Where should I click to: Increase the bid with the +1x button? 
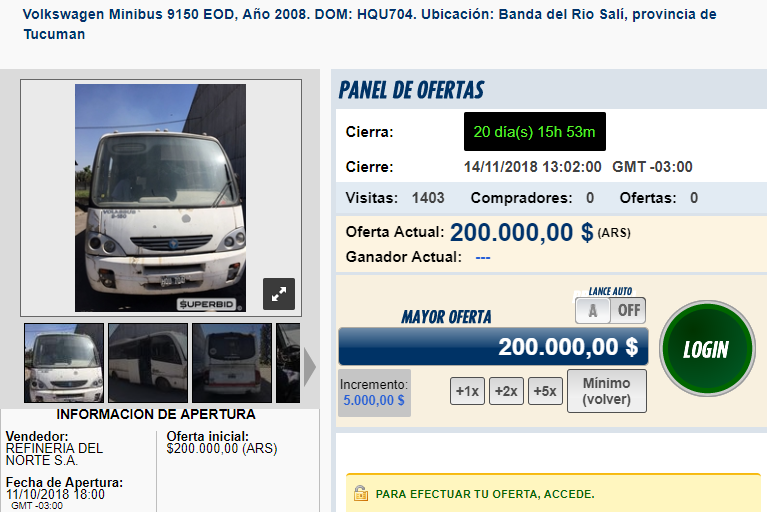point(467,391)
